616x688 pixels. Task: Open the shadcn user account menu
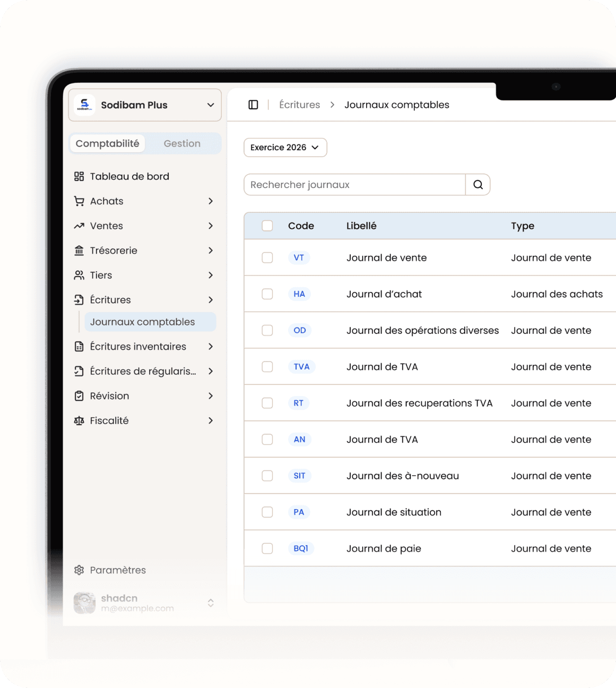tap(145, 603)
